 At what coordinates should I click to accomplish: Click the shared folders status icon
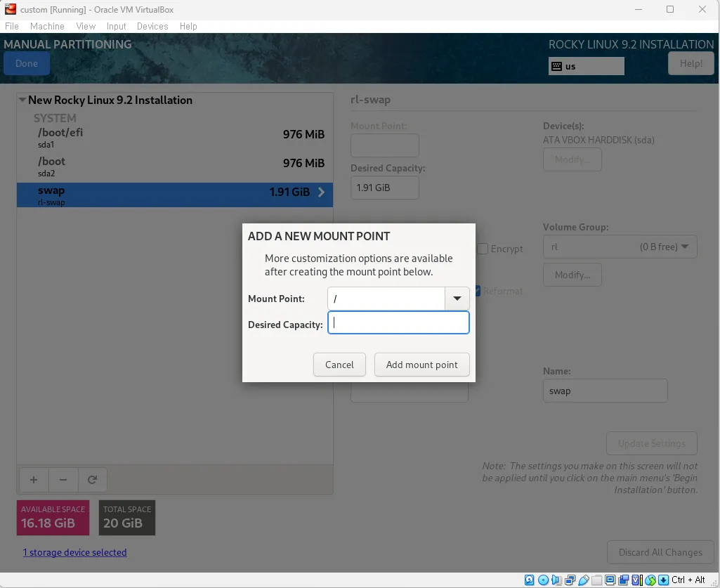[596, 580]
